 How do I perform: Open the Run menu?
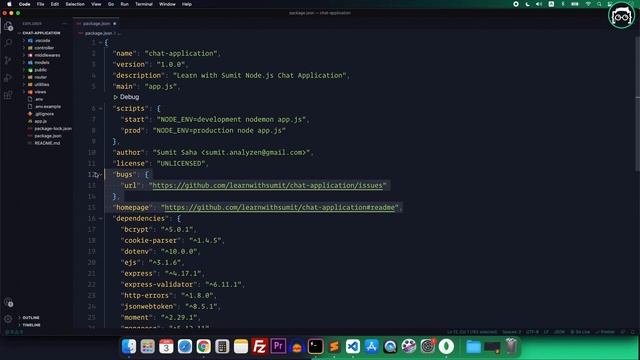(124, 4)
